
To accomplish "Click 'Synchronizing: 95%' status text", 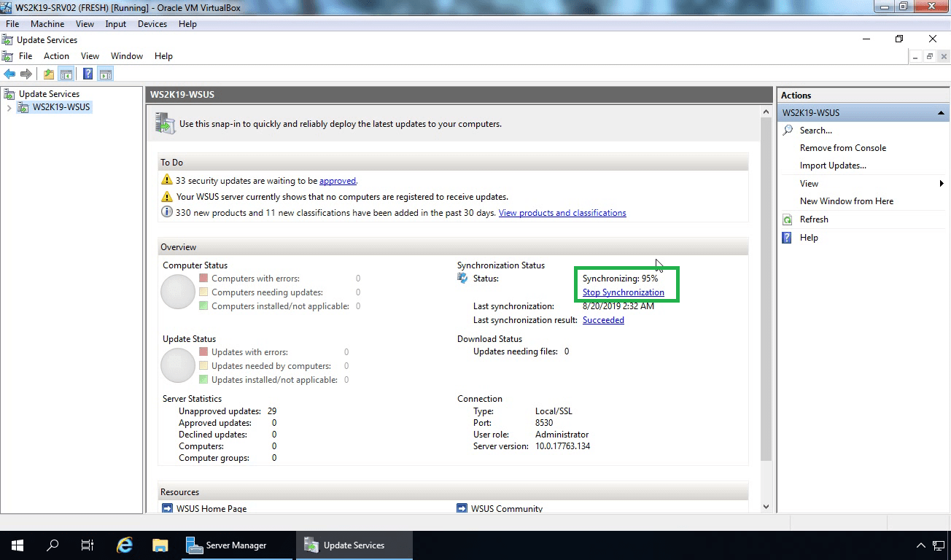I will [x=620, y=279].
